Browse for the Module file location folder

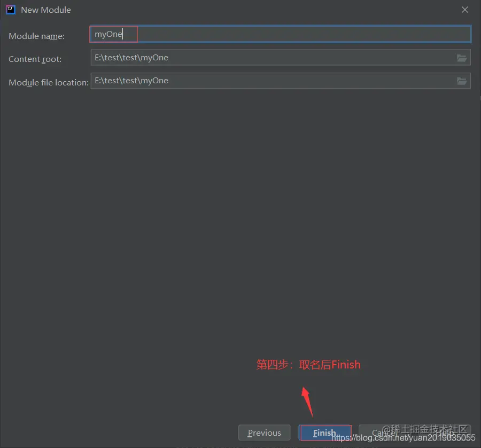[x=462, y=81]
